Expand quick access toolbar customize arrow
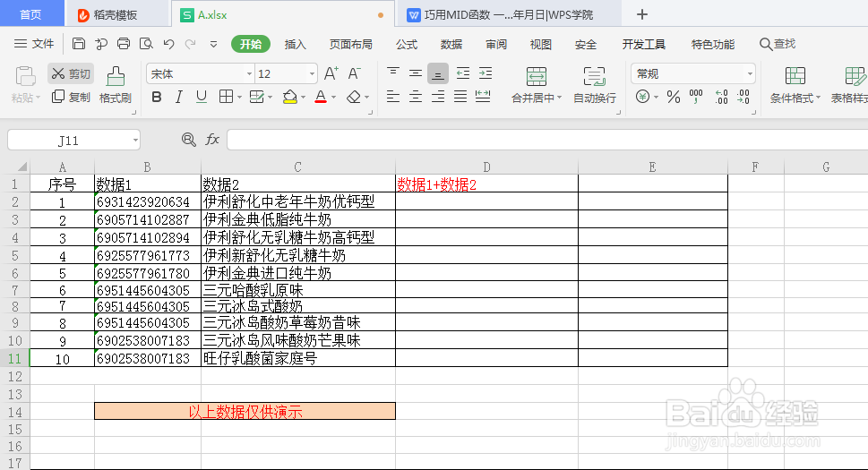868x470 pixels. 214,44
